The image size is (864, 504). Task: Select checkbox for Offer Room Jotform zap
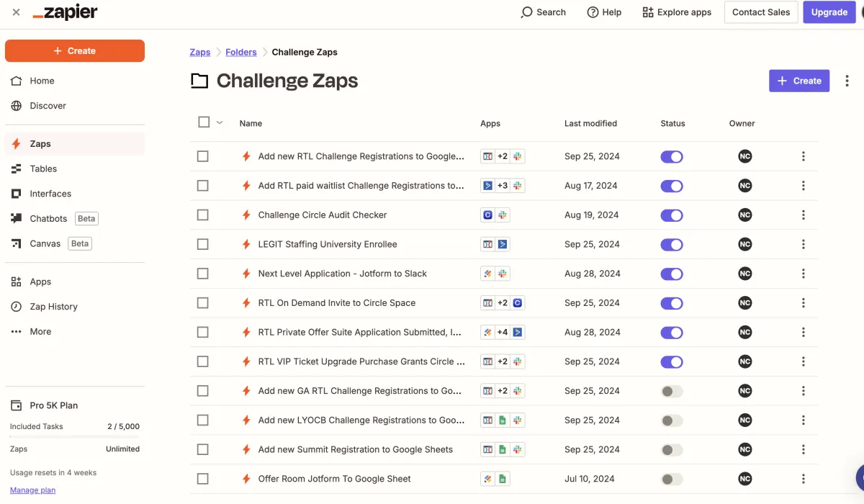[203, 479]
